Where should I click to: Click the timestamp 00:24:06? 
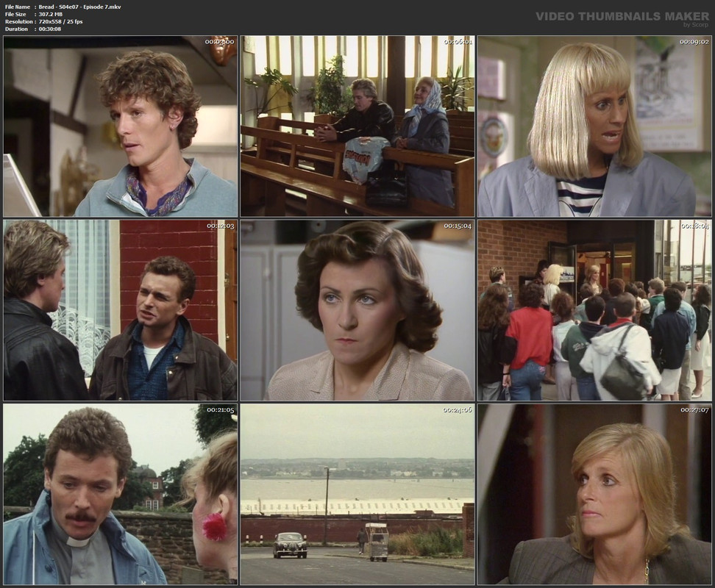[x=458, y=409]
